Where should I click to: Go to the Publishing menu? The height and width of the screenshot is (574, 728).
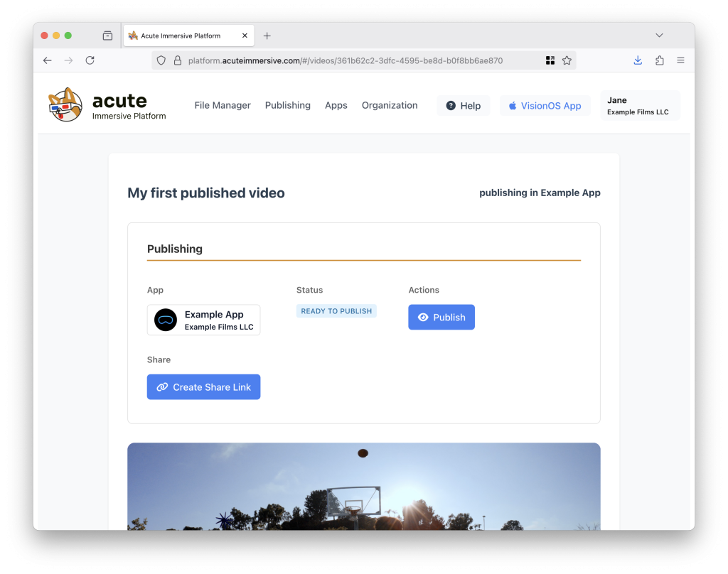287,105
